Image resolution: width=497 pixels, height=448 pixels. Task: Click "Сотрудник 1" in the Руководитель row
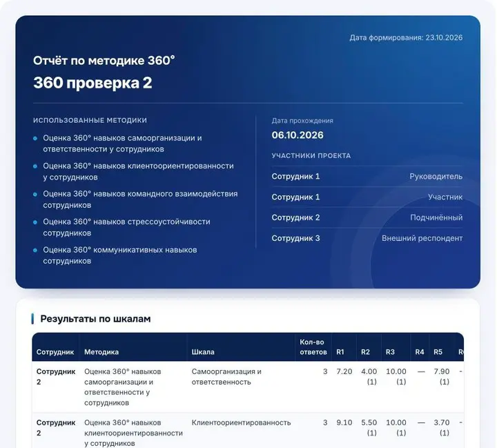click(x=295, y=176)
